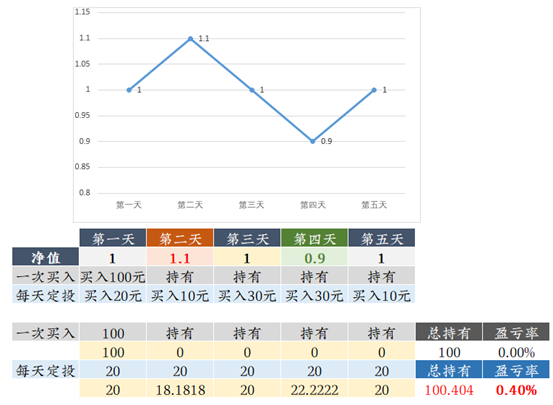This screenshot has height=405, width=553.
Task: Click the 0.95 y-axis label
Action: pyautogui.click(x=82, y=115)
